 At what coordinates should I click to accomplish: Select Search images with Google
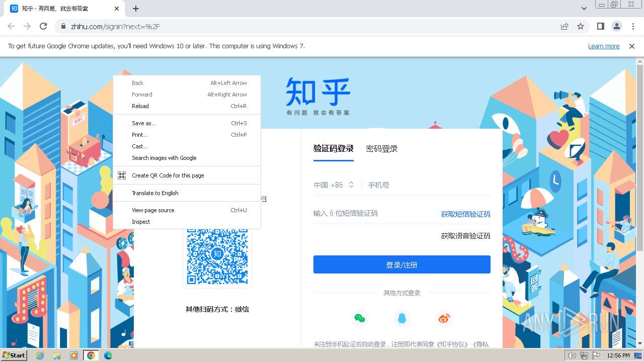[187, 158]
